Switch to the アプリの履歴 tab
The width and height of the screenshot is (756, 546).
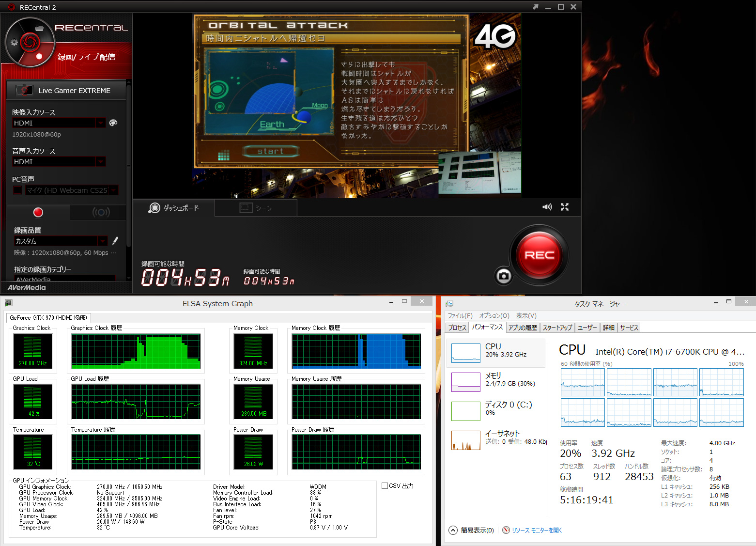pyautogui.click(x=523, y=328)
